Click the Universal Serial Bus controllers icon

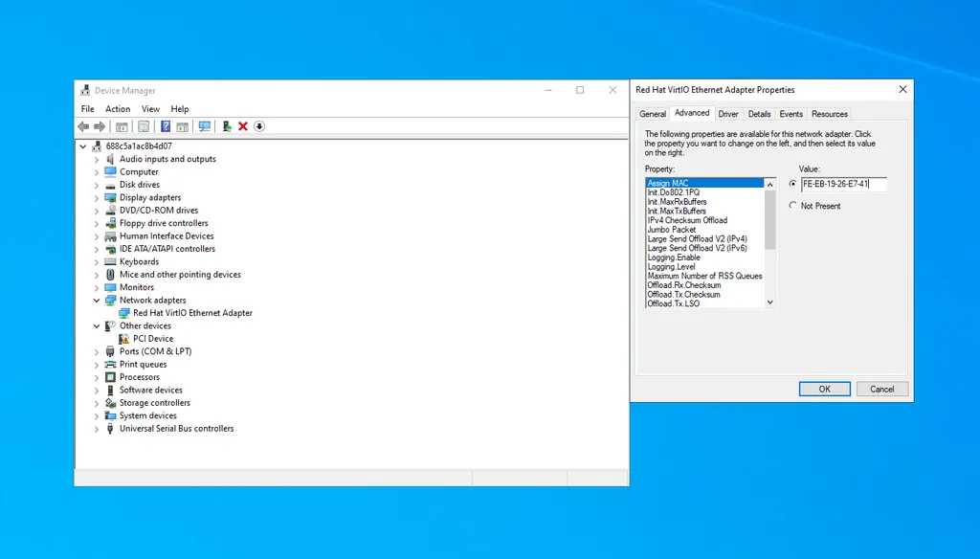pyautogui.click(x=111, y=428)
